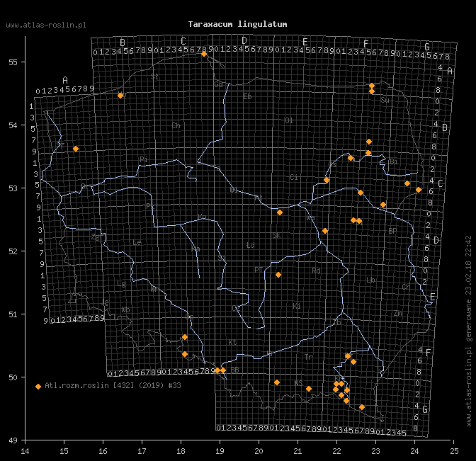Click the Rd region label
476x461 pixels.
pyautogui.click(x=317, y=271)
